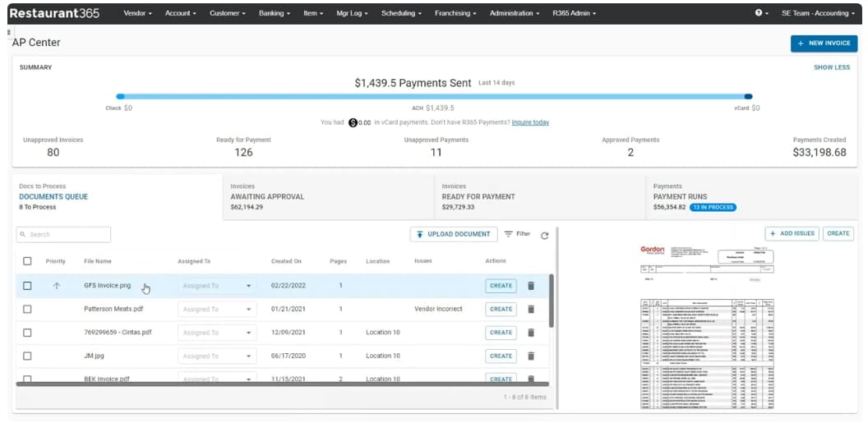Screen dimensions: 868x423
Task: Delete the GFS Invoice.png document
Action: [x=531, y=286]
